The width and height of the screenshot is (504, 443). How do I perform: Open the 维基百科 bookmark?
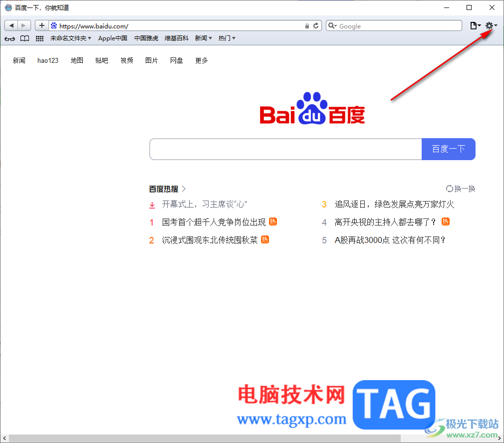(x=176, y=38)
